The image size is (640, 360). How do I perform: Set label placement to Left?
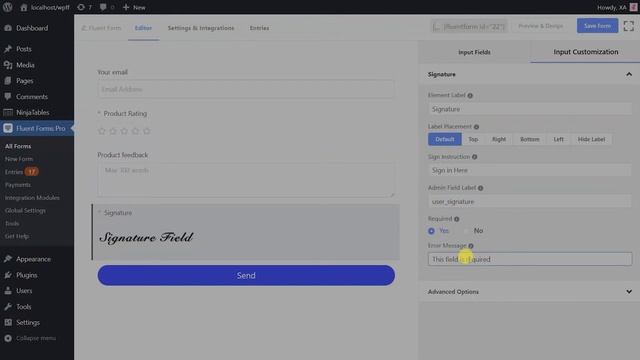tap(558, 139)
